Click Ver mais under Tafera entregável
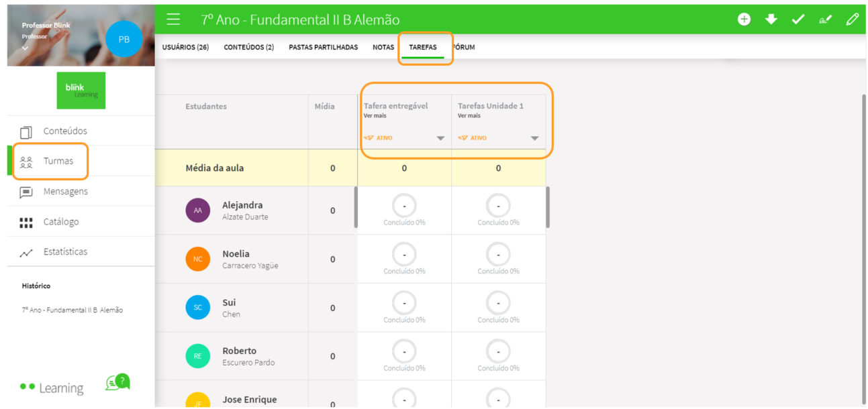This screenshot has height=409, width=868. [375, 116]
